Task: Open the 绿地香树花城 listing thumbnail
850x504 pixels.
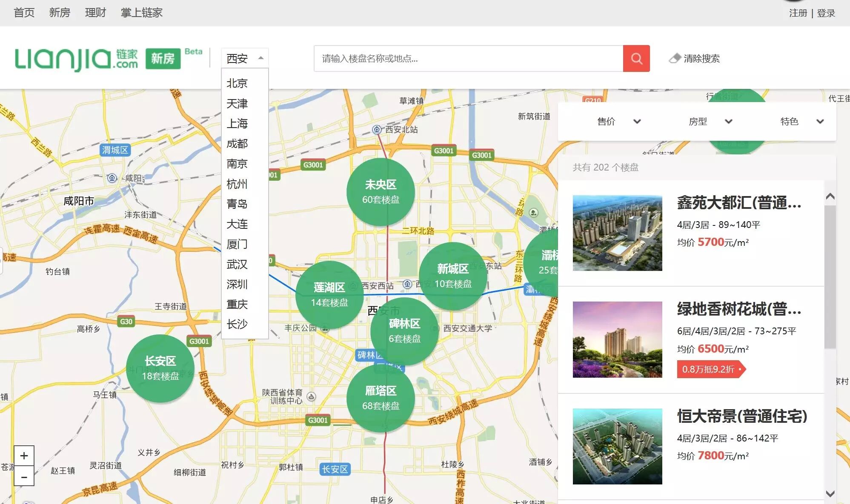Action: (617, 339)
